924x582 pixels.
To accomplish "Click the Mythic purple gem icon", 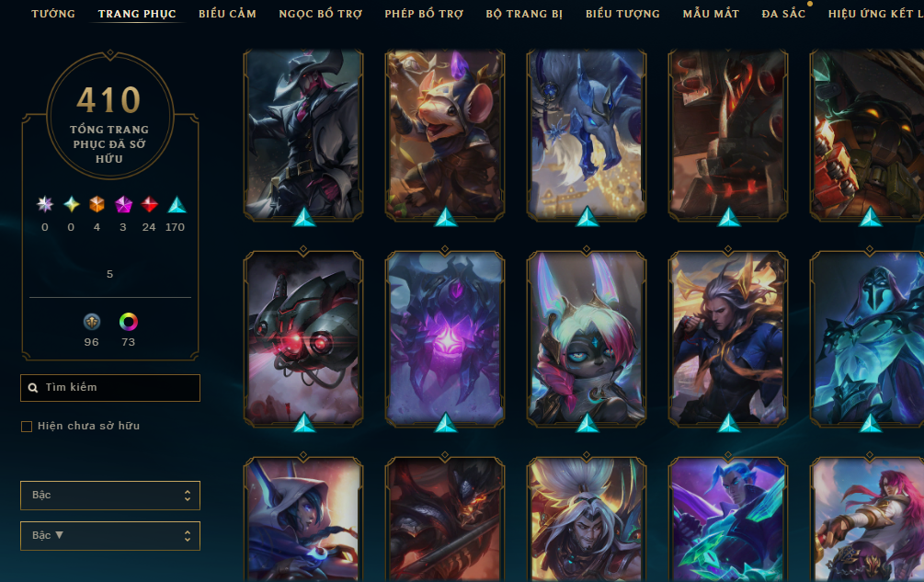I will 123,204.
